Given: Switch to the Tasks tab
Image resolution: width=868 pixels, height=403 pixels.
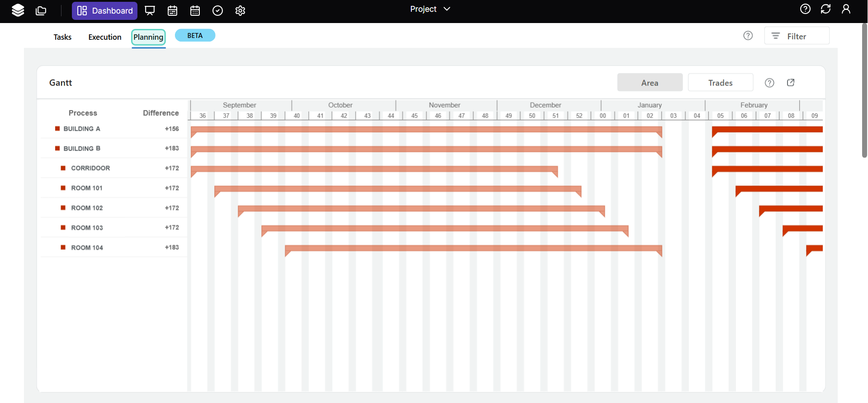Looking at the screenshot, I should (x=62, y=37).
